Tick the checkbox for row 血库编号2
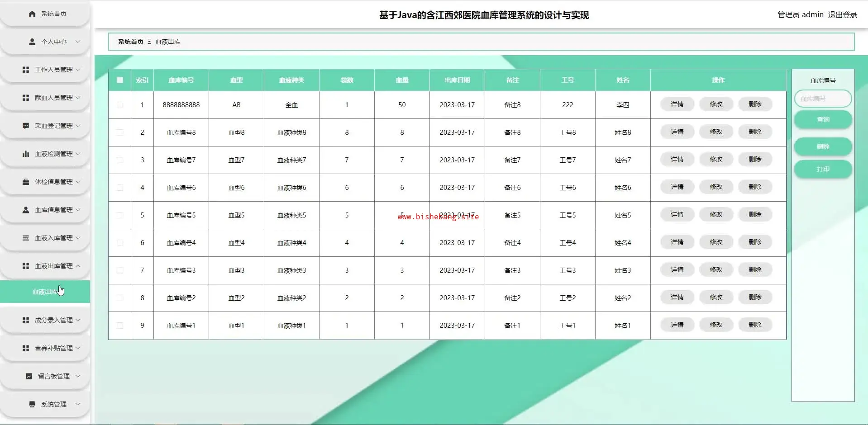Screen dimensions: 868x425 [120, 298]
